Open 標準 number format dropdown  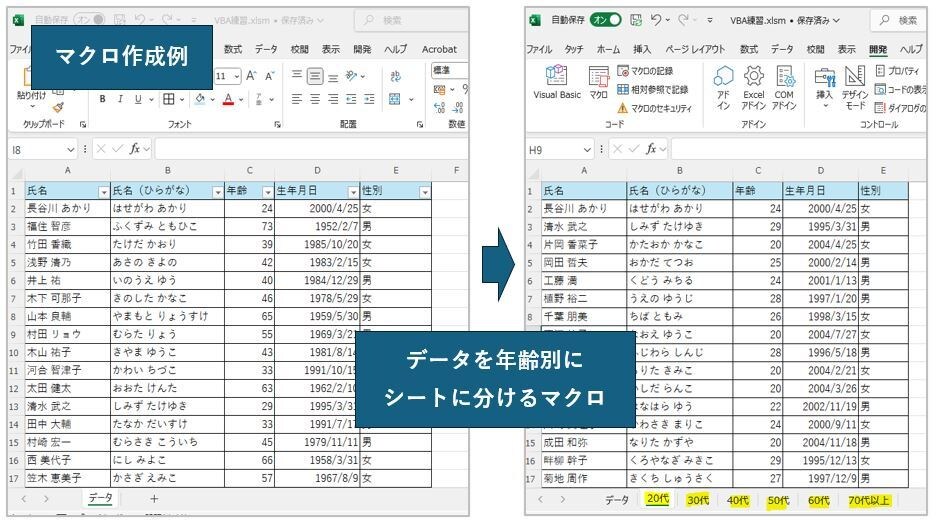[450, 71]
